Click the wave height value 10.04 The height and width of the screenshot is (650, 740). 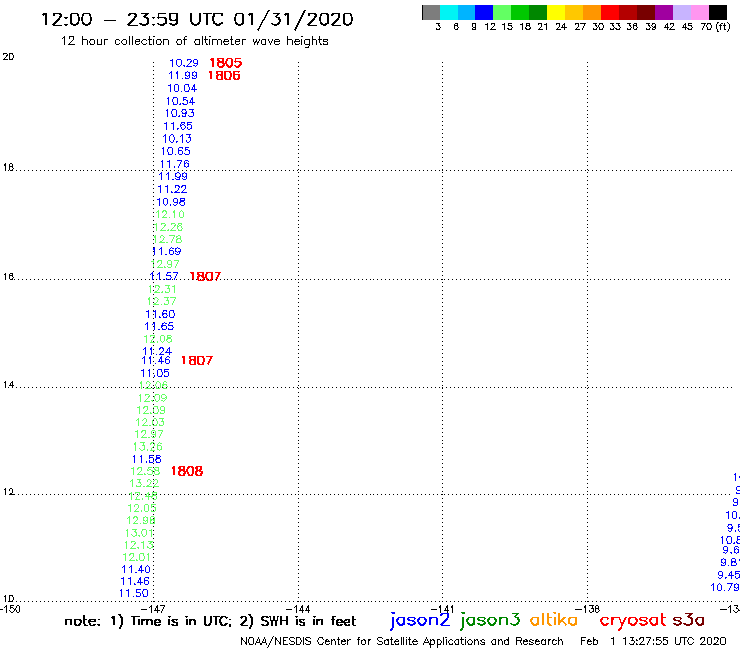tap(182, 88)
